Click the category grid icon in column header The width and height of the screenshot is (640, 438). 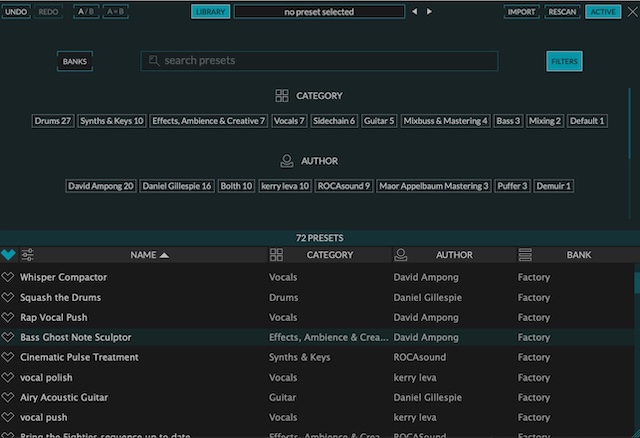click(276, 255)
